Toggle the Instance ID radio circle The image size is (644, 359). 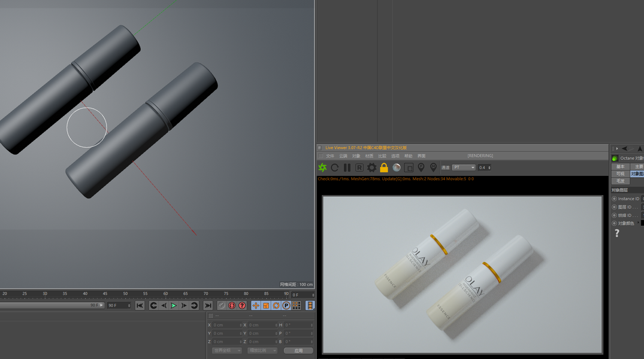(615, 199)
